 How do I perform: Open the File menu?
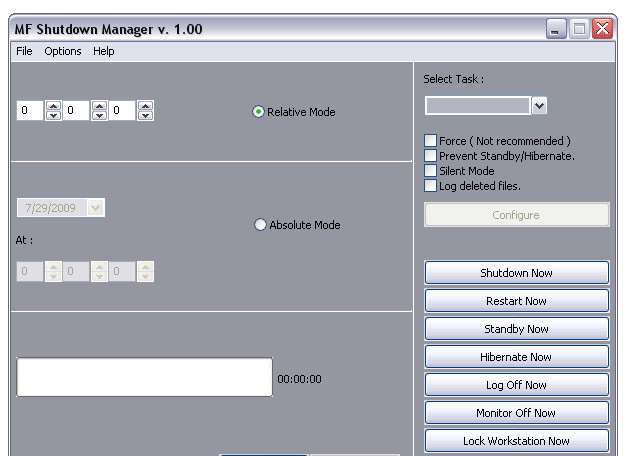coord(24,51)
